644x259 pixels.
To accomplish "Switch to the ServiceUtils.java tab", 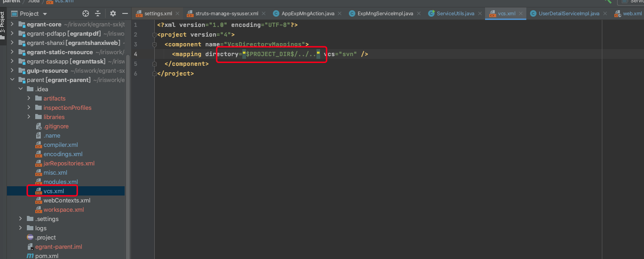I will [x=455, y=13].
